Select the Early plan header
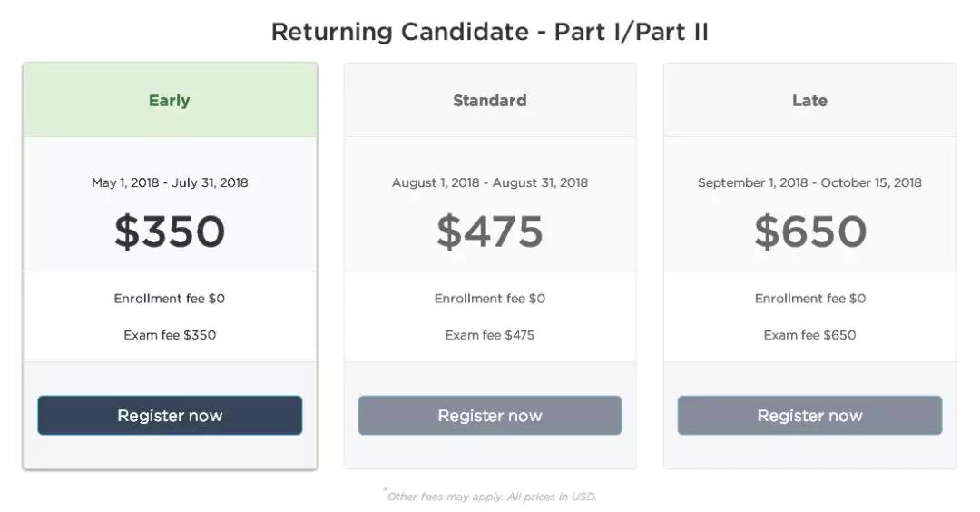 click(x=170, y=100)
